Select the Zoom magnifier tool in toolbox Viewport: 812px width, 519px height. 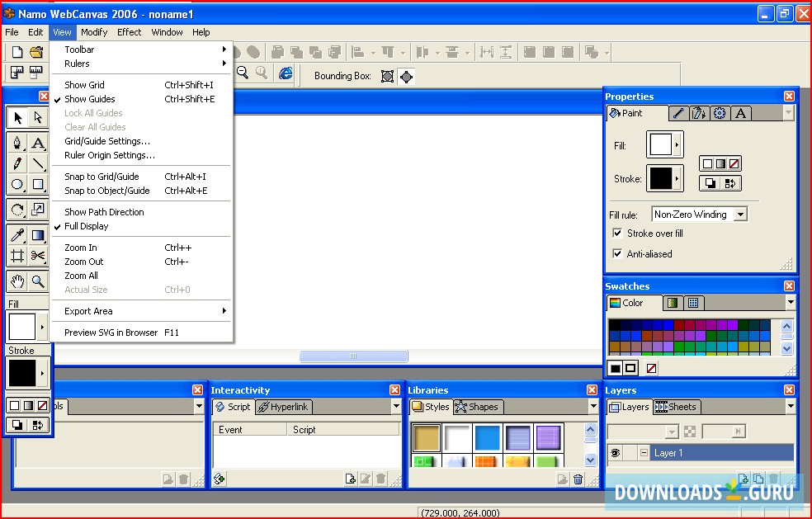38,282
